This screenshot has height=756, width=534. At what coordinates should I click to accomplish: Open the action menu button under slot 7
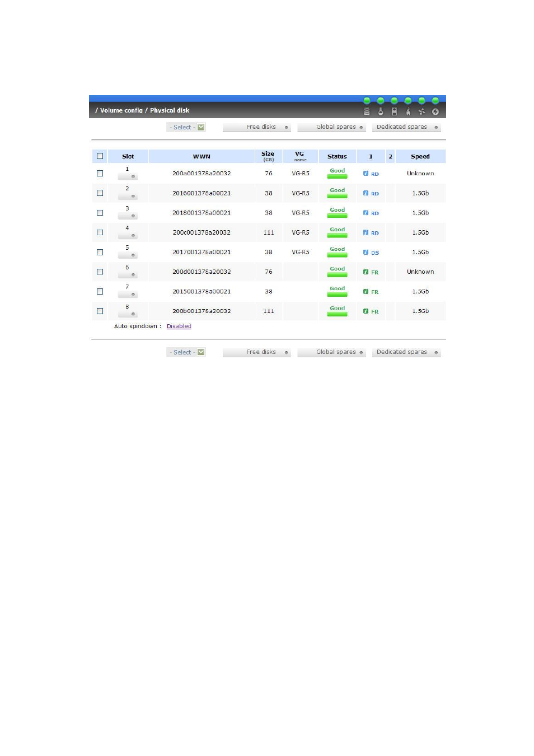(128, 295)
